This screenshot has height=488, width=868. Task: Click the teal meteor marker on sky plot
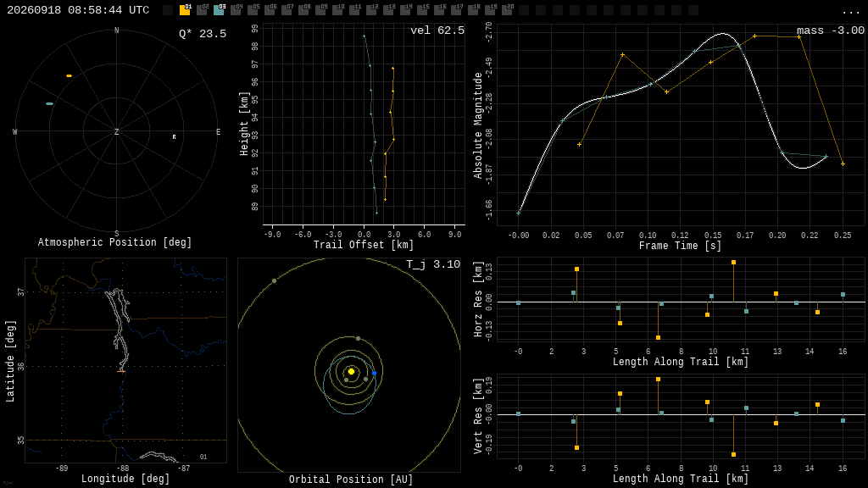(x=50, y=103)
